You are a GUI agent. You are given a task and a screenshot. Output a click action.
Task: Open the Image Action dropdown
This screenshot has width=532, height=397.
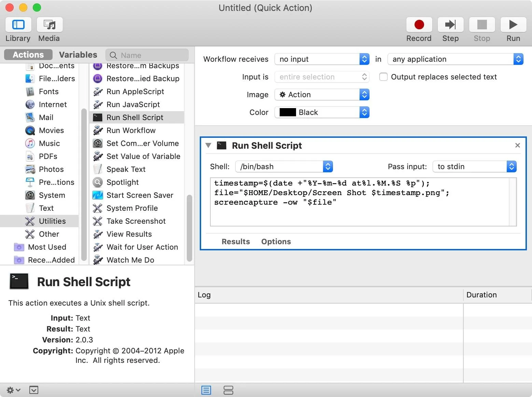(x=322, y=94)
